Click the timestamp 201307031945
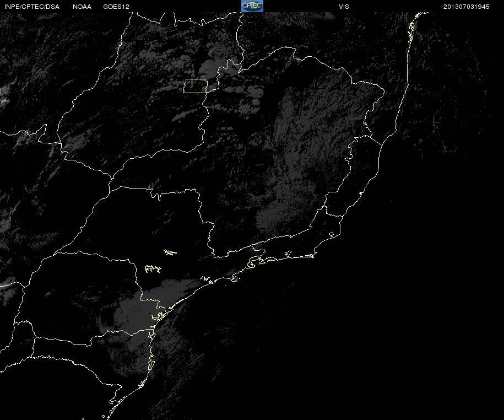504x420 pixels. tap(466, 7)
